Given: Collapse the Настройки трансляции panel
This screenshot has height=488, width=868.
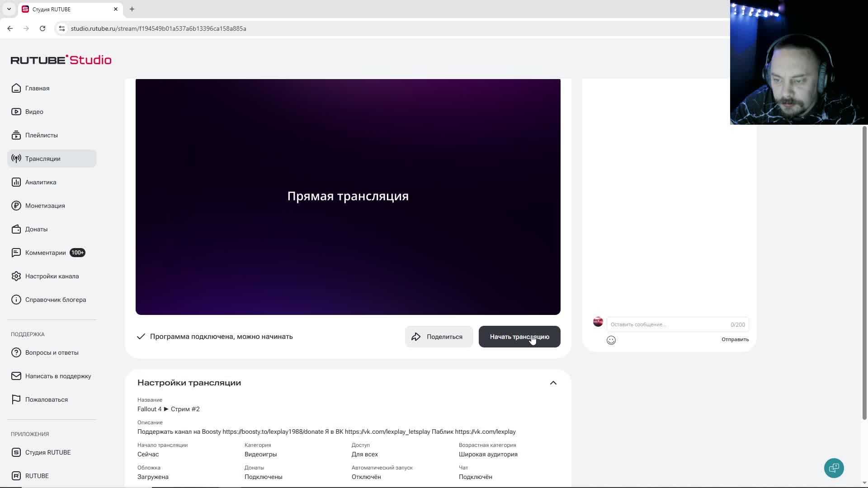Looking at the screenshot, I should pos(553,383).
